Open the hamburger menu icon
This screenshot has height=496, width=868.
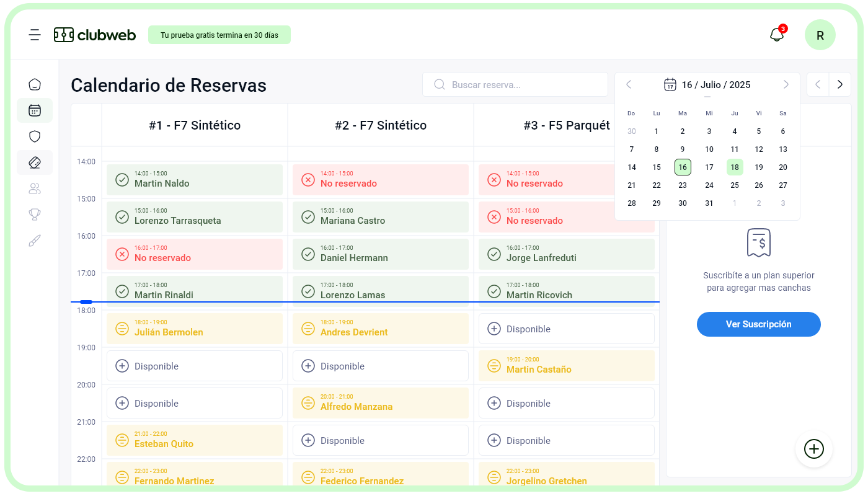[x=35, y=35]
